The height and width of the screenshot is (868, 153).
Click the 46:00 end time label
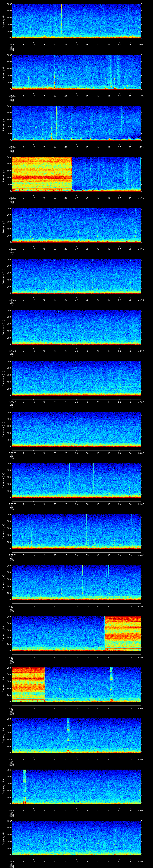click(141, 861)
